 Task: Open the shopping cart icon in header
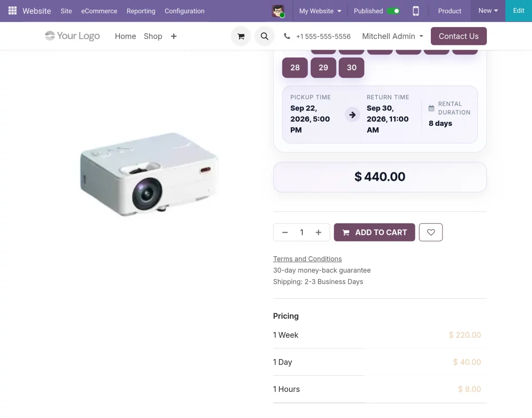click(241, 36)
